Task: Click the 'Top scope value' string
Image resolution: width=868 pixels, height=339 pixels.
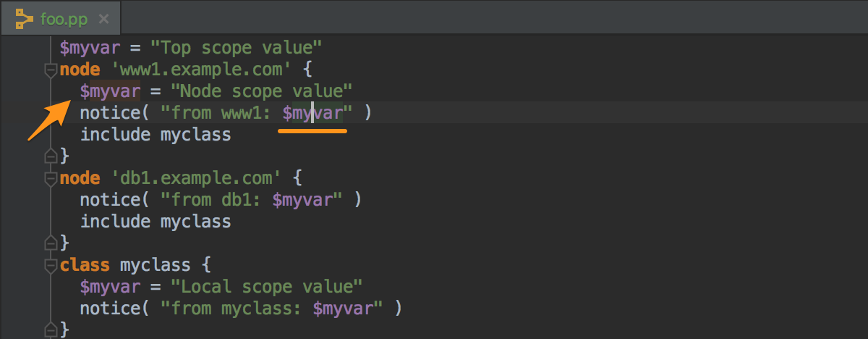Action: point(236,49)
